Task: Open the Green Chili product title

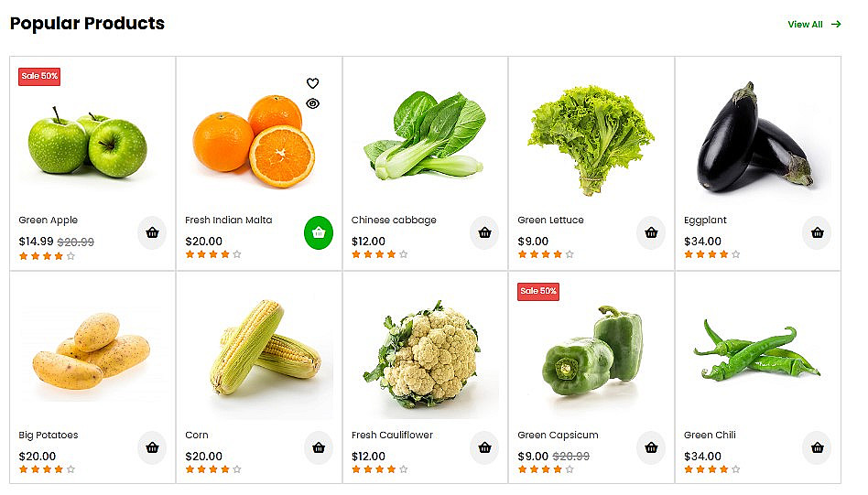Action: click(x=710, y=436)
